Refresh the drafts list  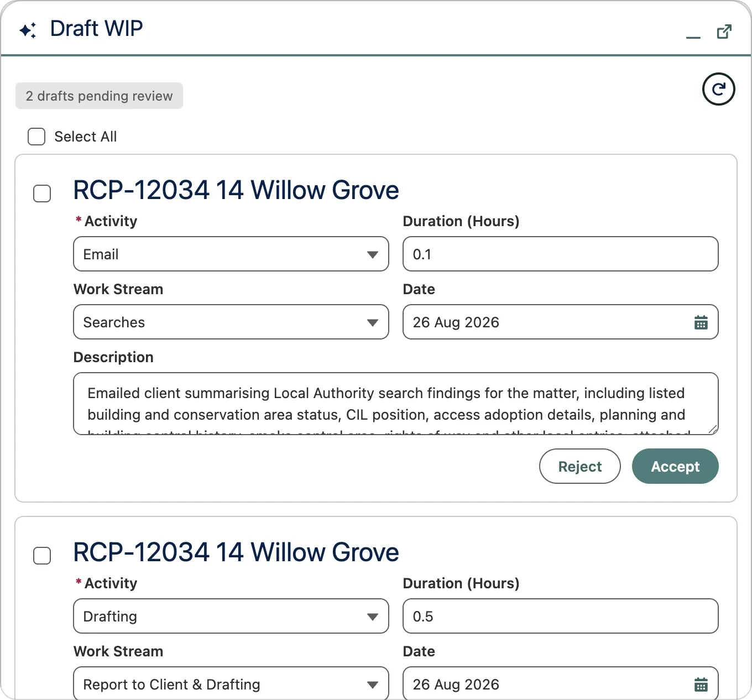tap(718, 89)
